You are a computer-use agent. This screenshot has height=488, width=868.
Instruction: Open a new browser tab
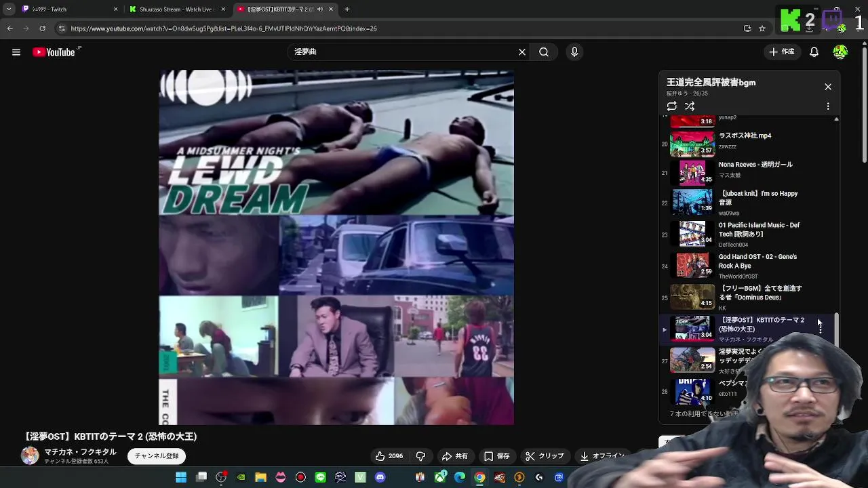pos(347,9)
